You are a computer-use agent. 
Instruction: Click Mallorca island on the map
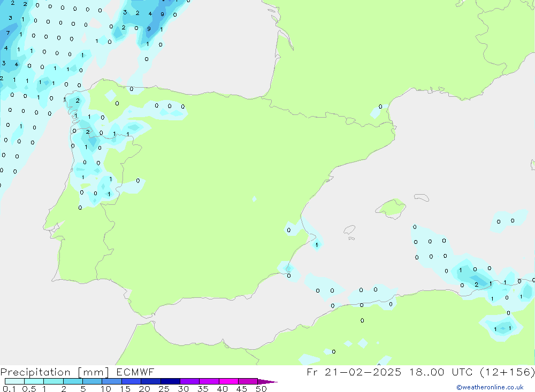pos(391,208)
